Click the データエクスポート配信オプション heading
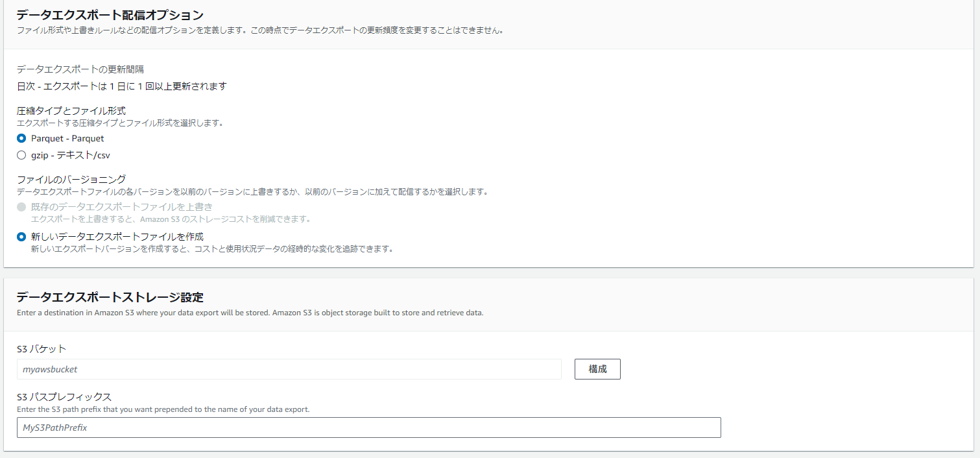 (110, 14)
